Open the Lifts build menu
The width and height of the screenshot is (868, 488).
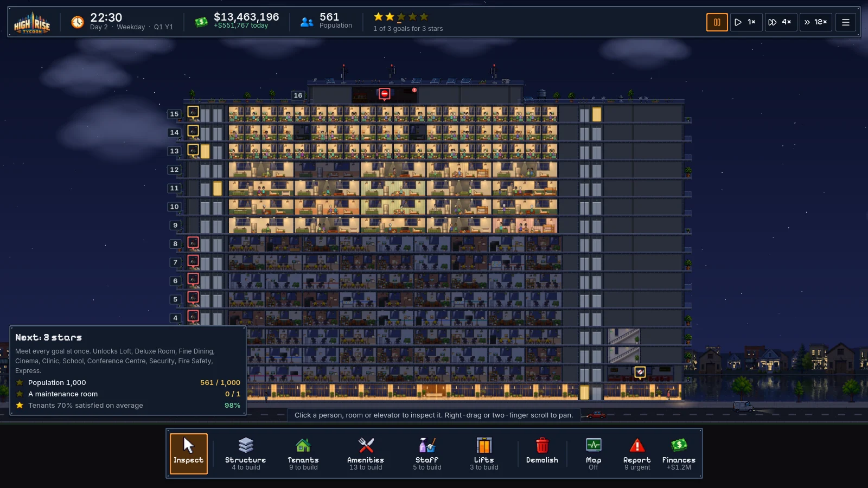pyautogui.click(x=484, y=453)
